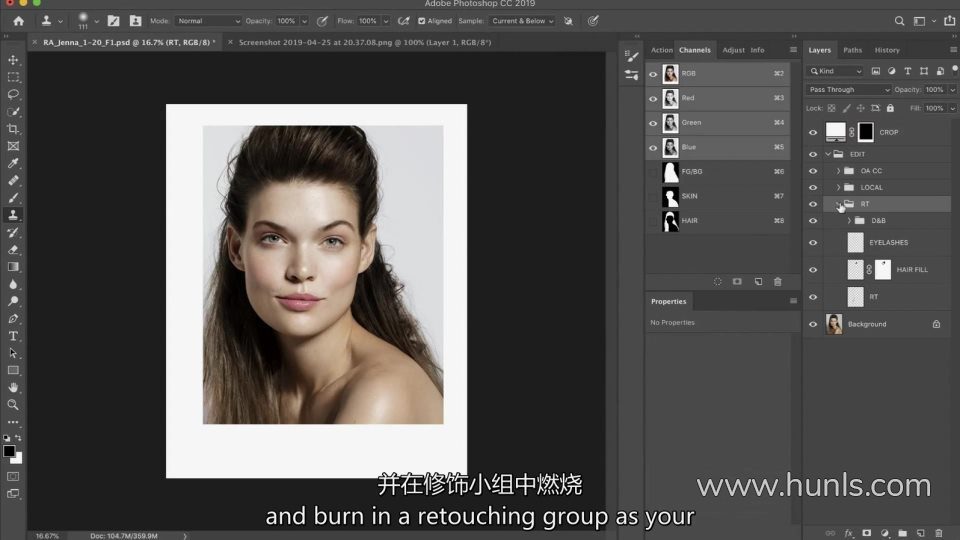Expand the OA CC group

[x=838, y=171]
